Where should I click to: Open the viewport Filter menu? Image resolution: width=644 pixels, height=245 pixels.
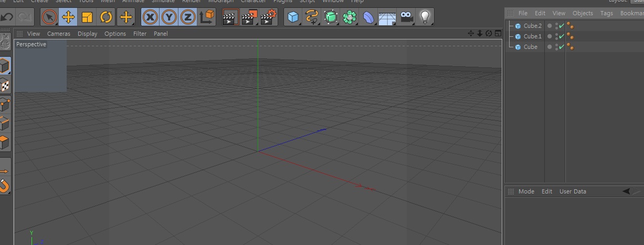[140, 34]
